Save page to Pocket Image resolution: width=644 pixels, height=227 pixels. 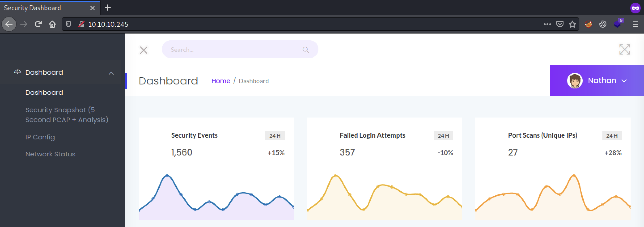pyautogui.click(x=560, y=24)
